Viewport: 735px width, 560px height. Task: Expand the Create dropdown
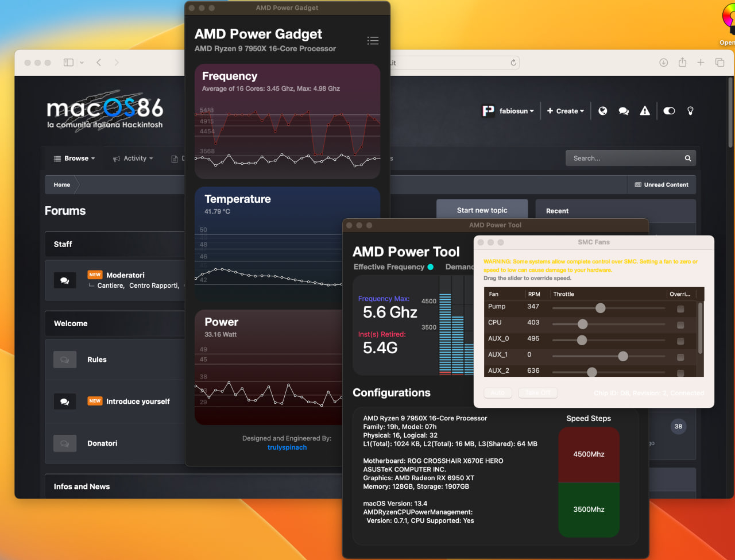(565, 111)
